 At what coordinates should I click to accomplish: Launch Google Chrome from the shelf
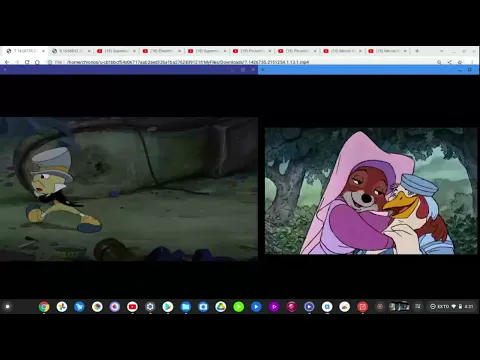tap(44, 307)
